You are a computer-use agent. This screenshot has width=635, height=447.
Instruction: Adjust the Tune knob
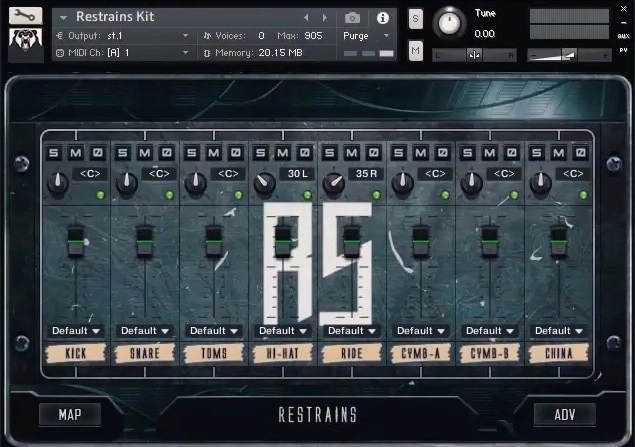(x=450, y=23)
